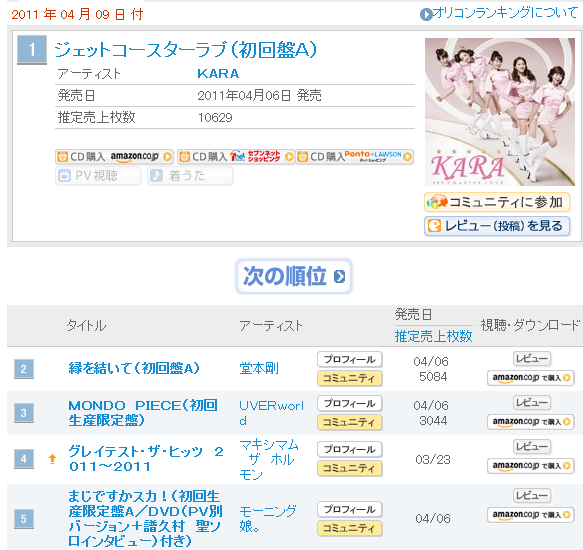Open ジェットコースターラブ(初回盤A) title link
The image size is (583, 550).
tap(186, 49)
